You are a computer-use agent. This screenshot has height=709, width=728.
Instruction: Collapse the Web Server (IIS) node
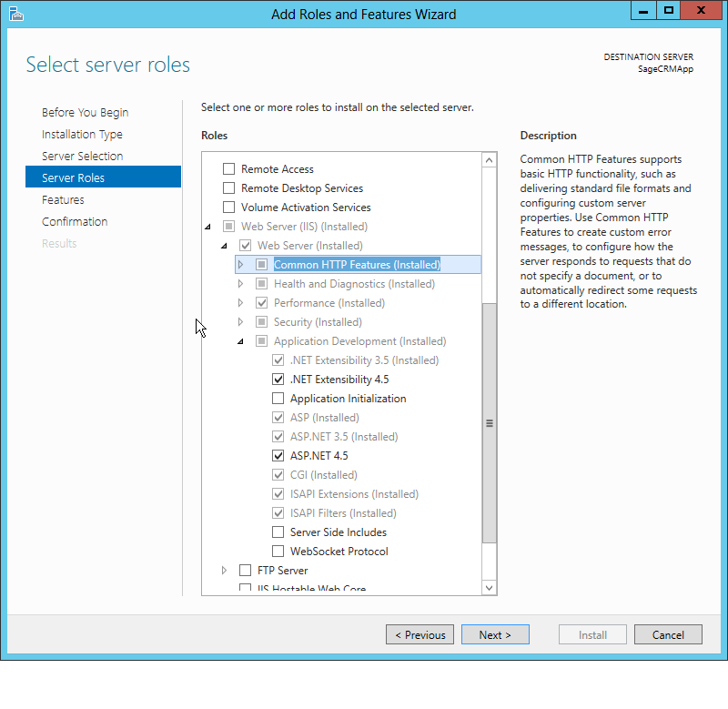(x=206, y=226)
